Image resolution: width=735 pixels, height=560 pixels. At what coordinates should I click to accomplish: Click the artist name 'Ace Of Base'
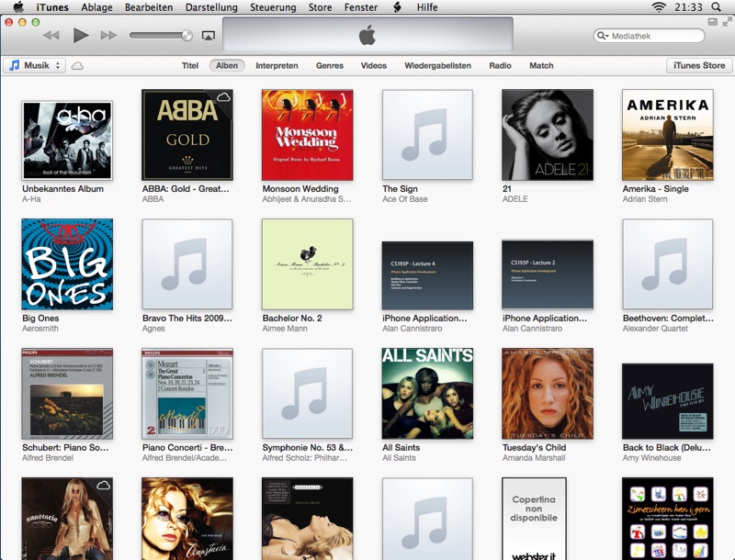click(404, 199)
